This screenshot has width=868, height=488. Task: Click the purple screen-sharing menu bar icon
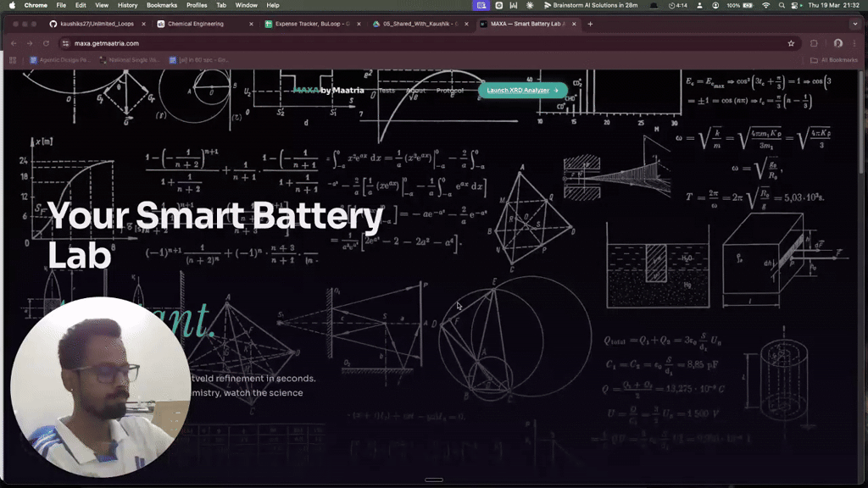[x=481, y=5]
